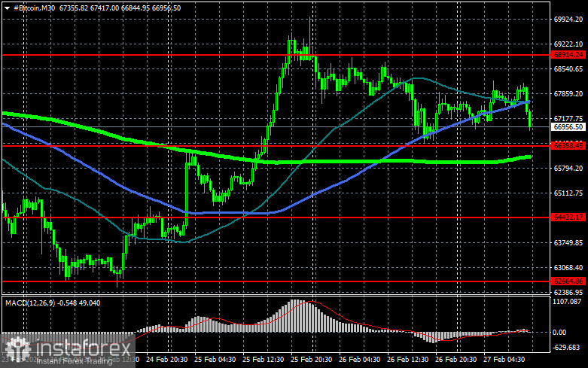Click the 27 Feb 04:30 time label

click(504, 360)
